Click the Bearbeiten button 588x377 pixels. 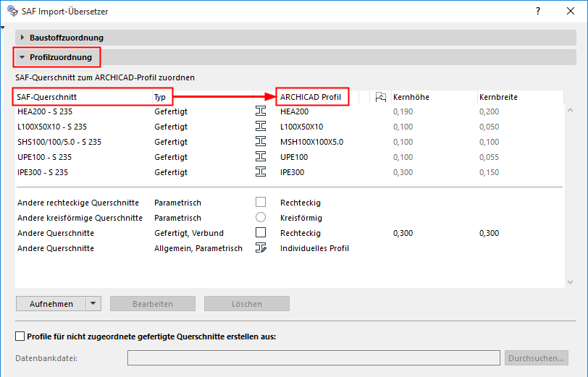tap(153, 303)
